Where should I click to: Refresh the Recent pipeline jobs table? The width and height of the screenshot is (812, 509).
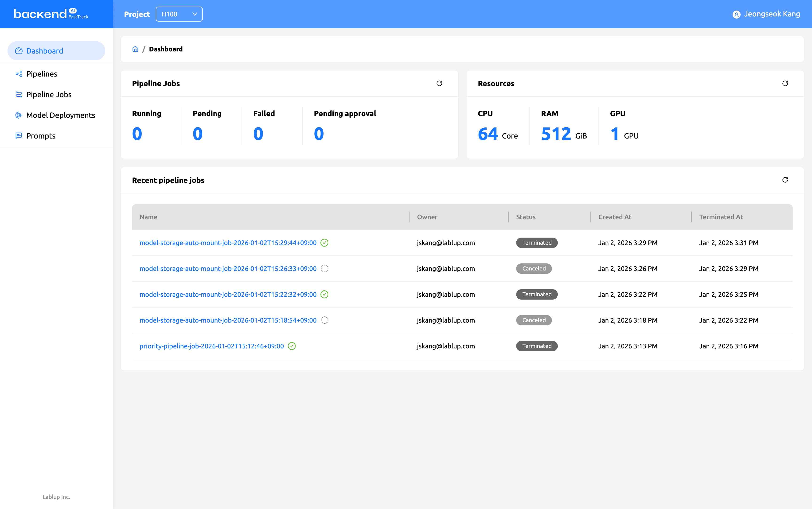(785, 180)
